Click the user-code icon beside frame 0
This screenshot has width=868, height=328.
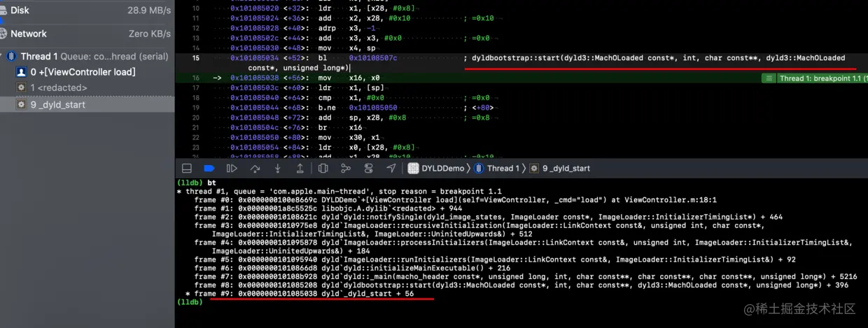click(22, 72)
